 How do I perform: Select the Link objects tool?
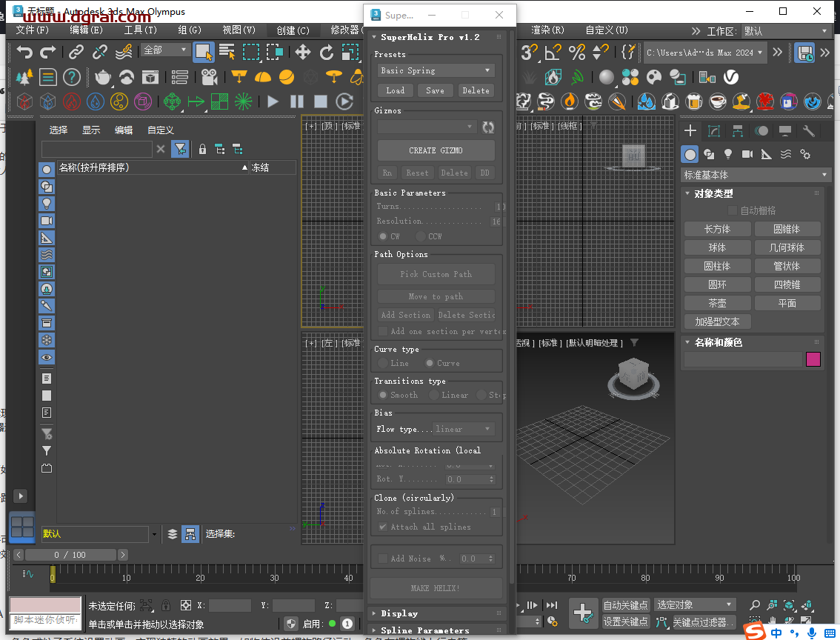coord(76,52)
